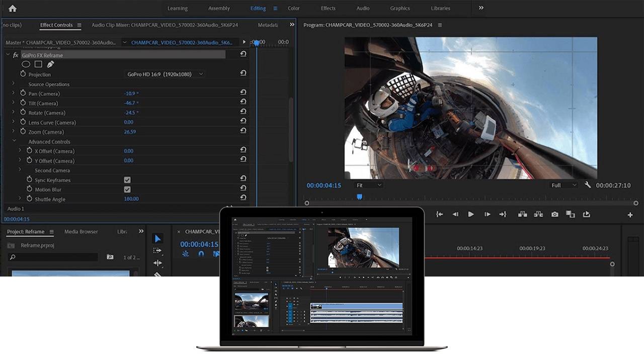Click the Zoom (Camera) value 26.59
Viewport: 644px width, 362px height.
[x=130, y=132]
